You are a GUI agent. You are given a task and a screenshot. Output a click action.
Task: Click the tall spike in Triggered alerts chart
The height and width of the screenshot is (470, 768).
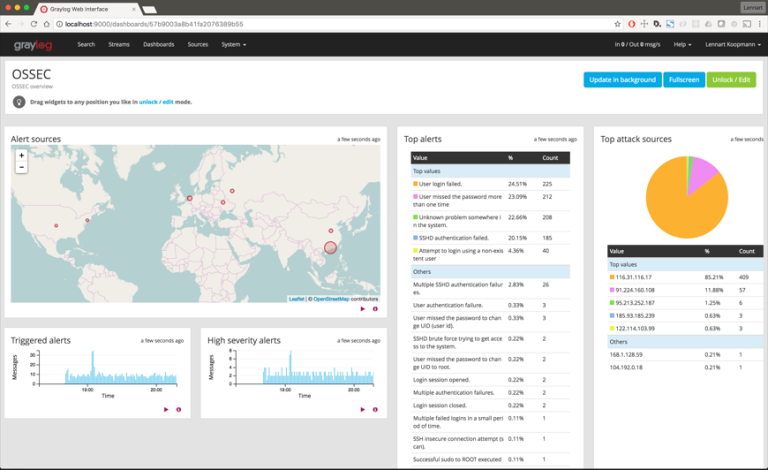click(x=93, y=365)
